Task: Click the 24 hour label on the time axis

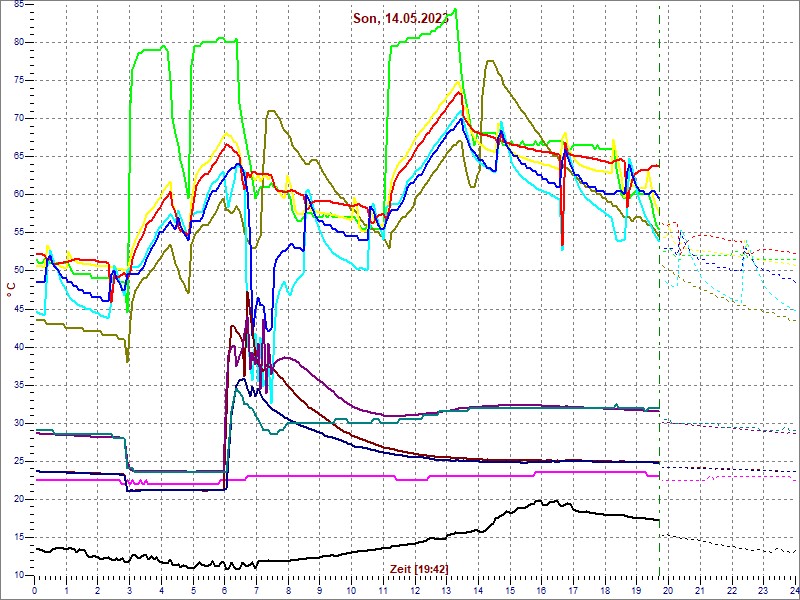Action: (793, 590)
